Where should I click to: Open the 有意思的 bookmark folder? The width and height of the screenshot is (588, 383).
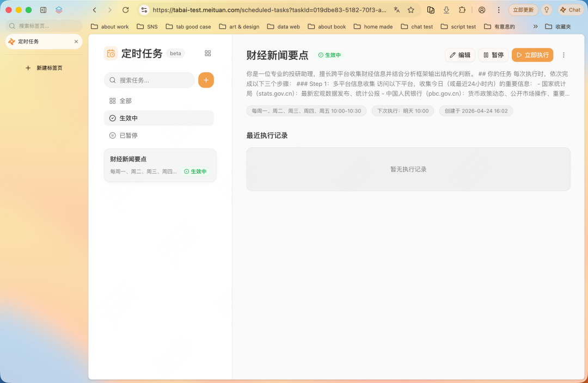pyautogui.click(x=499, y=27)
